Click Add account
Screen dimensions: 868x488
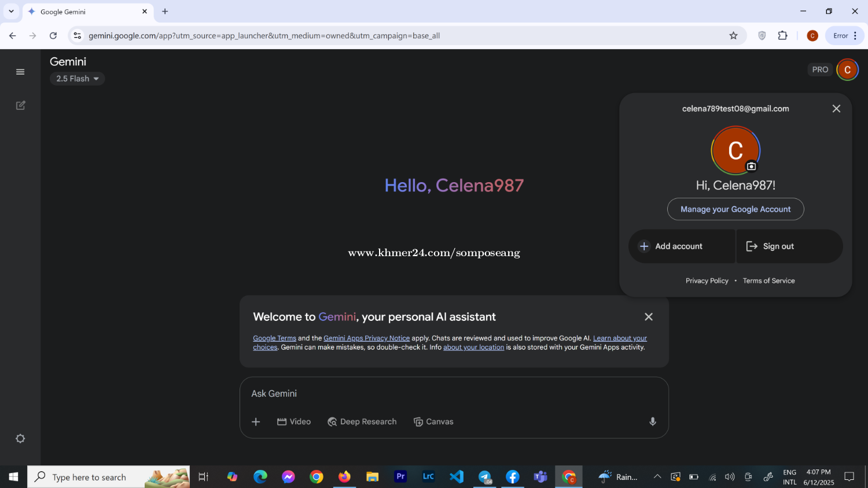click(682, 246)
